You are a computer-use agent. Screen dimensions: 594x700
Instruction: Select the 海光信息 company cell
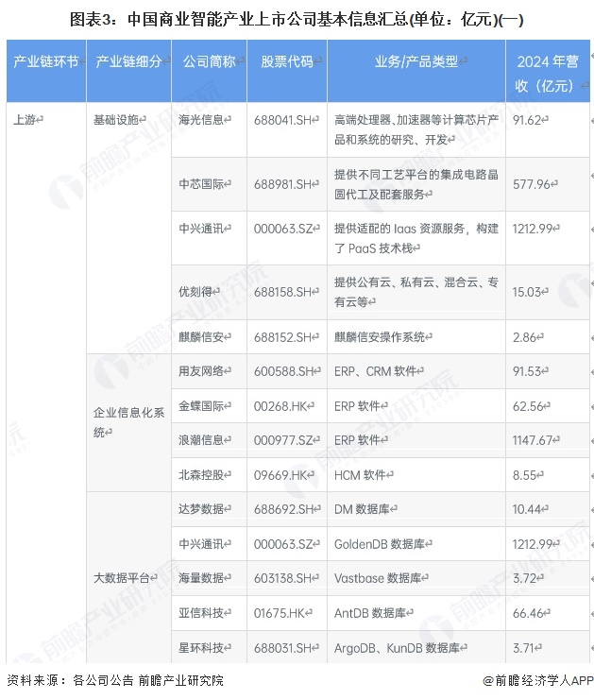(x=200, y=121)
